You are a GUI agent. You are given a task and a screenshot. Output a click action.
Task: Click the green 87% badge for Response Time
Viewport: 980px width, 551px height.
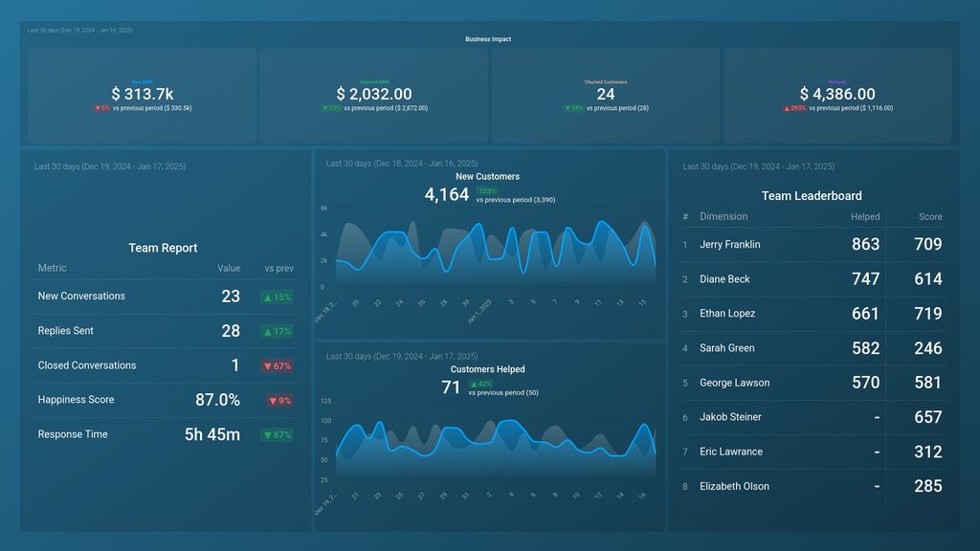point(277,435)
